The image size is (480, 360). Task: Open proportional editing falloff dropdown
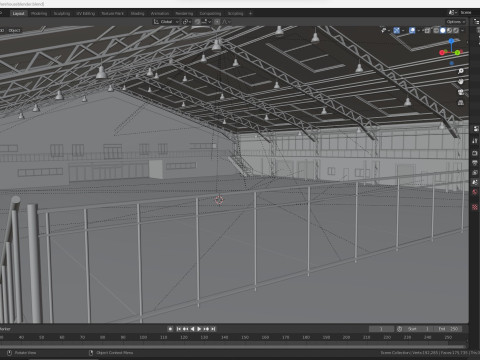tap(226, 22)
